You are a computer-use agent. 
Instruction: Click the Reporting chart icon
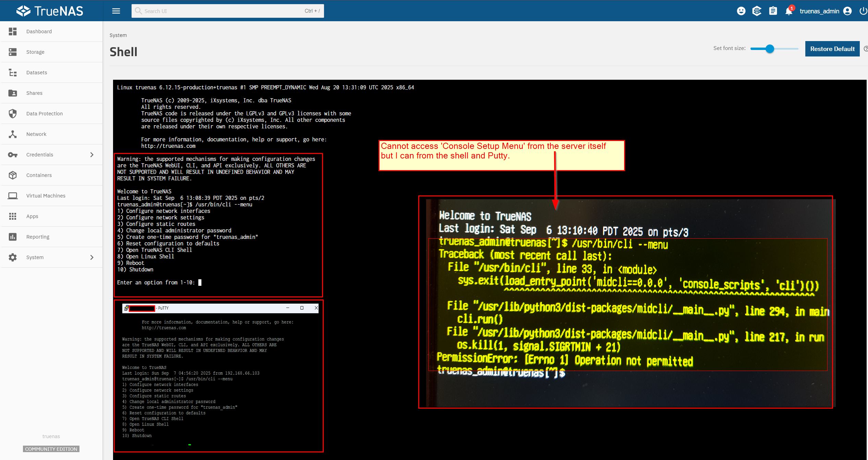(x=13, y=237)
